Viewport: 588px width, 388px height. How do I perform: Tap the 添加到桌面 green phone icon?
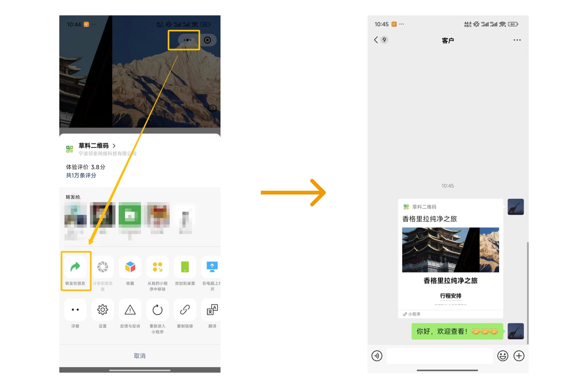click(x=185, y=267)
